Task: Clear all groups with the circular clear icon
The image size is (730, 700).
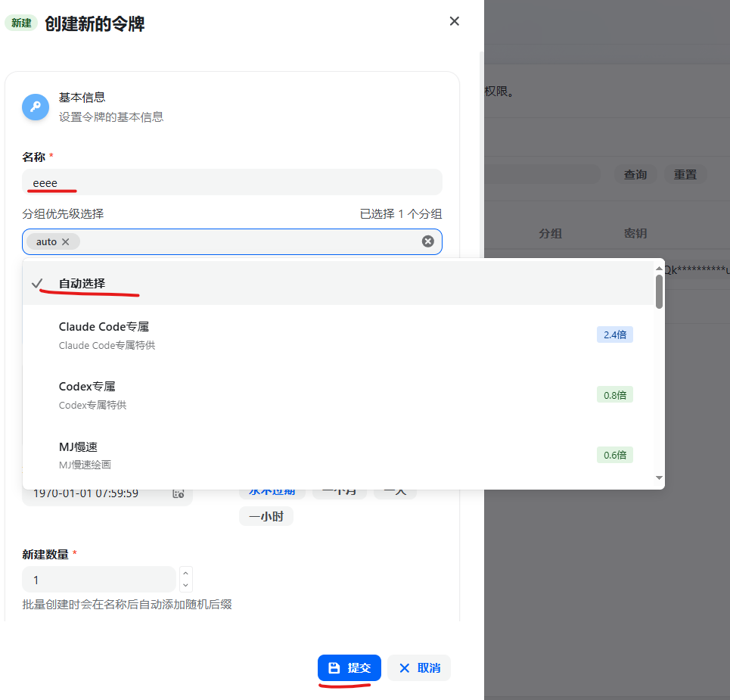Action: point(427,241)
